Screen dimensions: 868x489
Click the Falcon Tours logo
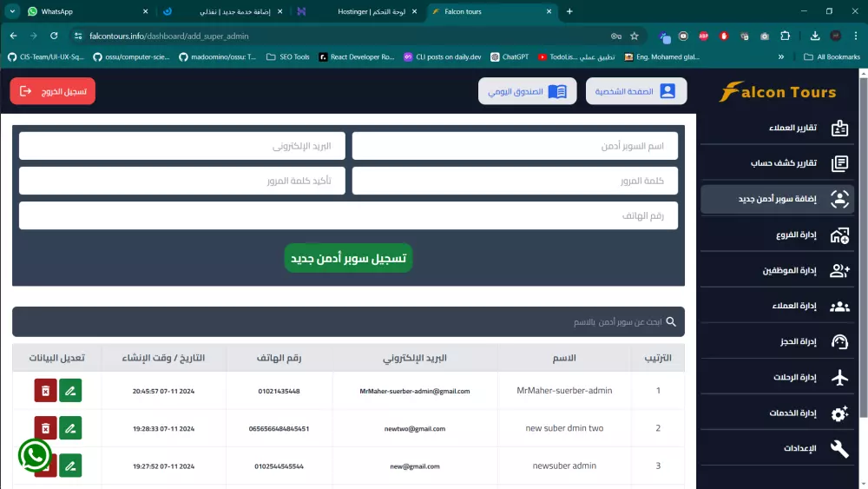coord(777,92)
